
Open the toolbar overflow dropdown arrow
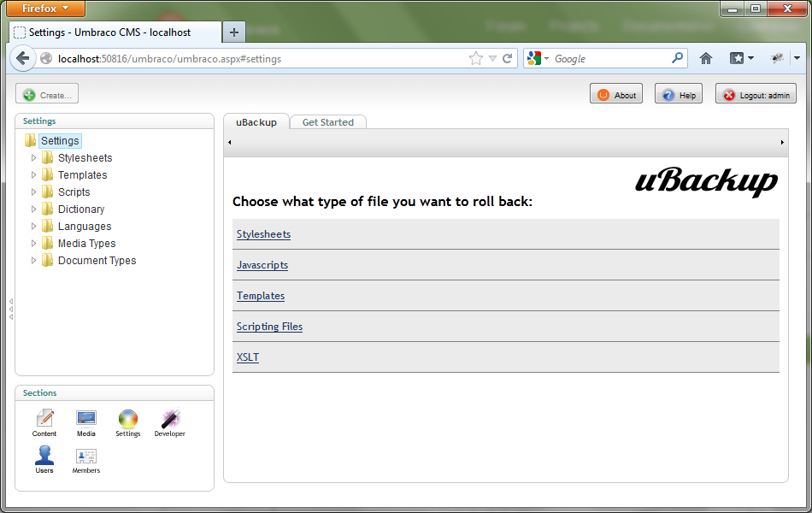coord(797,58)
